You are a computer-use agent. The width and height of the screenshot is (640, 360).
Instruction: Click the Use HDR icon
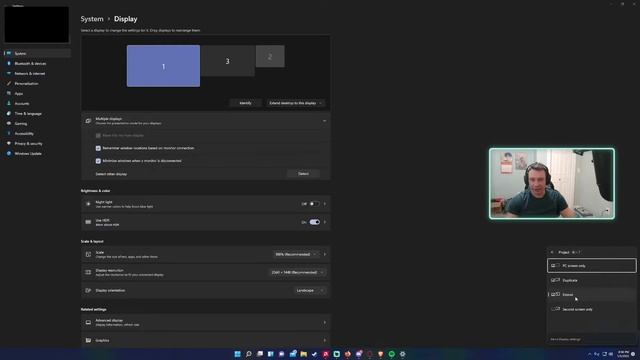pyautogui.click(x=88, y=222)
